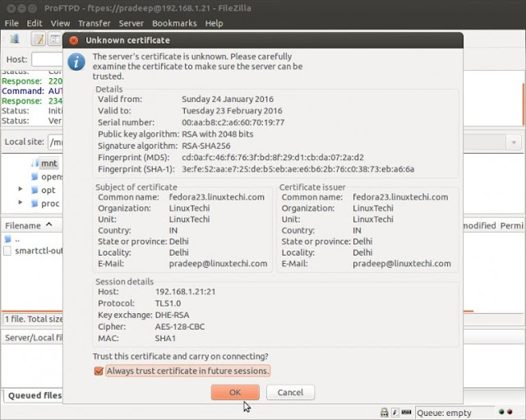Select the smartctl-out file name

(x=39, y=251)
